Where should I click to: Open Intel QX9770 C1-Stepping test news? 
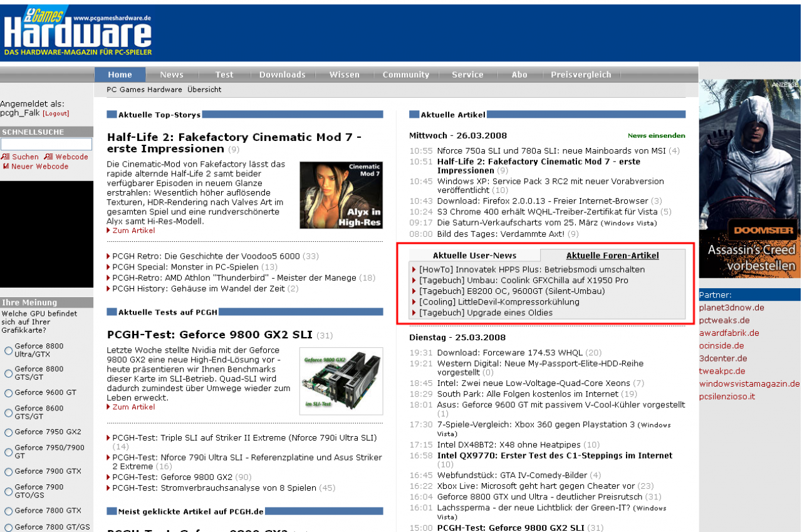[555, 456]
